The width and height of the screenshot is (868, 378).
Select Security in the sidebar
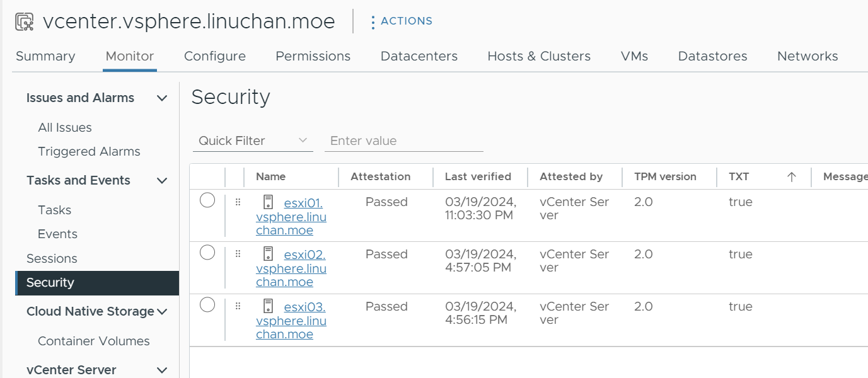pyautogui.click(x=97, y=283)
